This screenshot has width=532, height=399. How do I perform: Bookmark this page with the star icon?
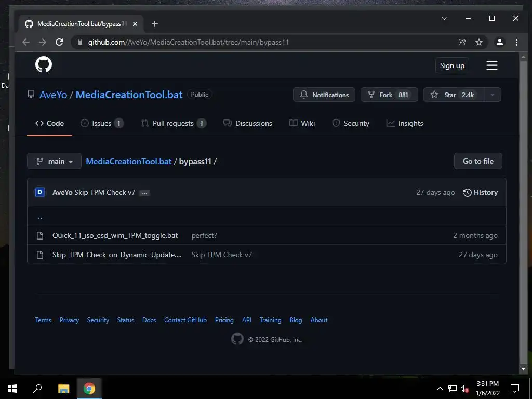click(x=478, y=42)
